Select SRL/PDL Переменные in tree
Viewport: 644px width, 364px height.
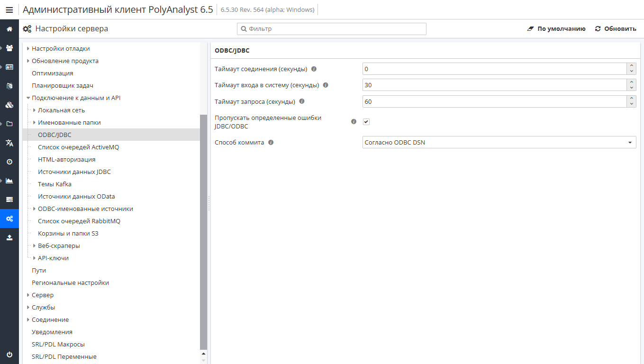[x=64, y=356]
